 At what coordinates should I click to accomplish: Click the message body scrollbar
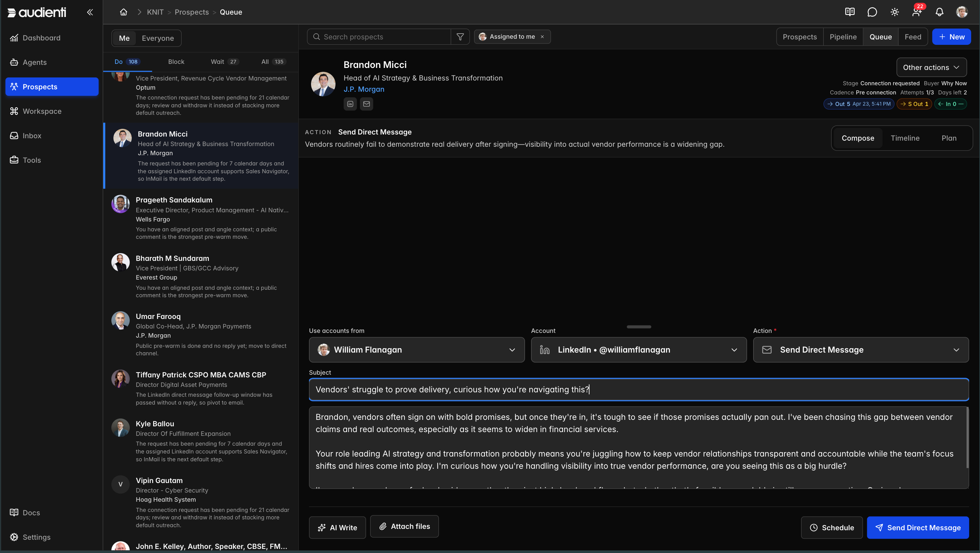coord(967,438)
